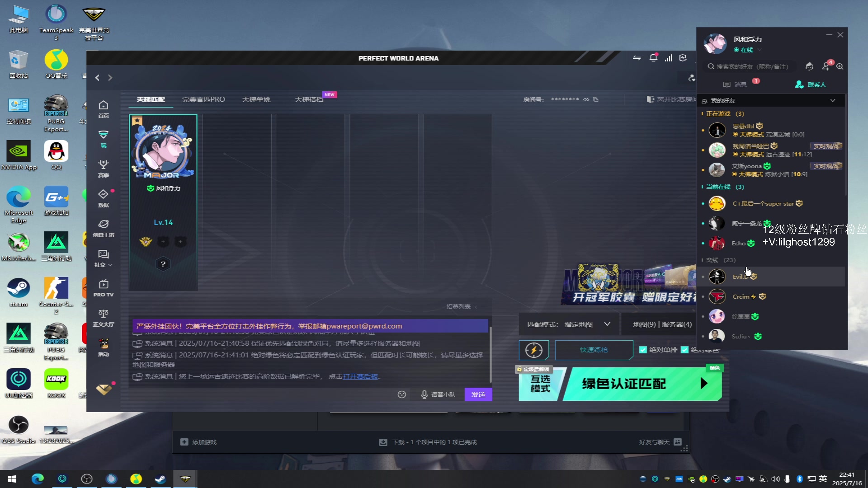The image size is (868, 488).
Task: Switch to the 联系人 contacts tab
Action: [811, 84]
